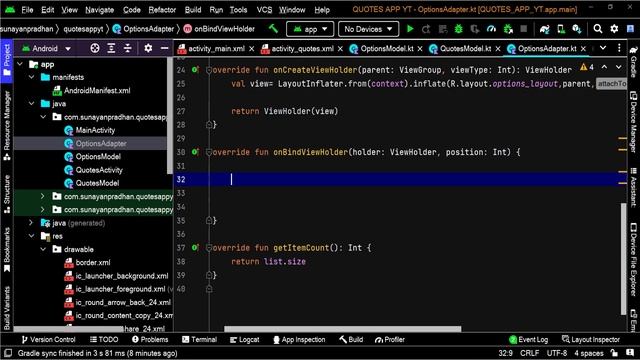The image size is (640, 360).
Task: Open the Terminal tool window
Action: [x=200, y=340]
